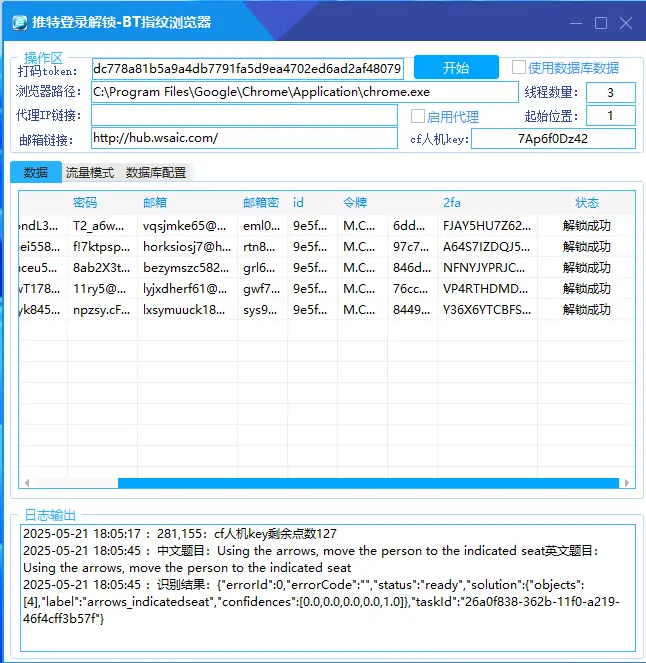646x663 pixels.
Task: Click 解锁成功 status in the vqsjmke65 row
Action: point(587,226)
